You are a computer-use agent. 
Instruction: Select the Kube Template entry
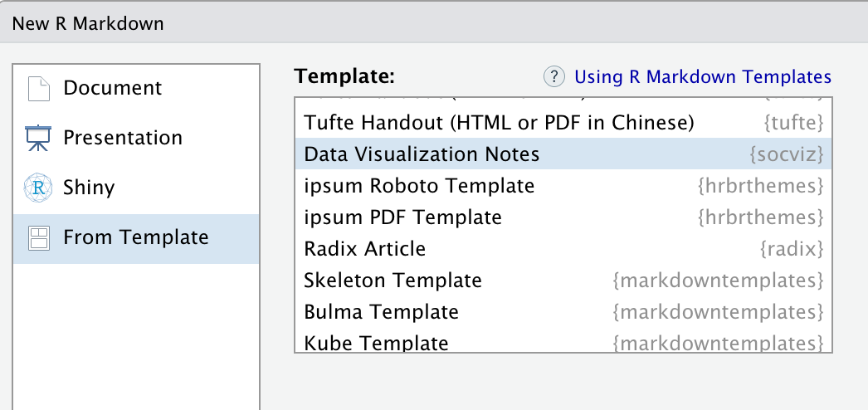(563, 341)
